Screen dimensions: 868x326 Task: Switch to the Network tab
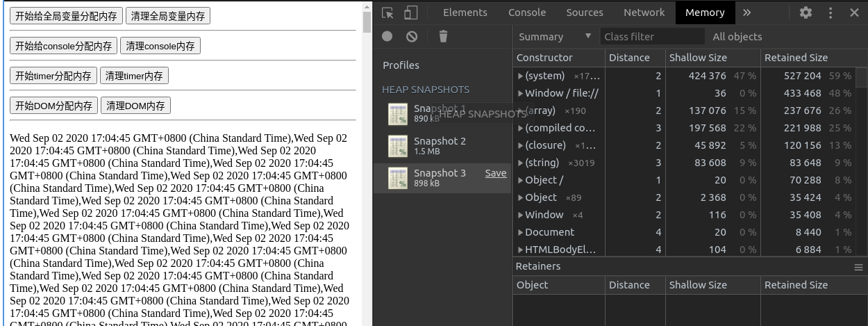644,13
